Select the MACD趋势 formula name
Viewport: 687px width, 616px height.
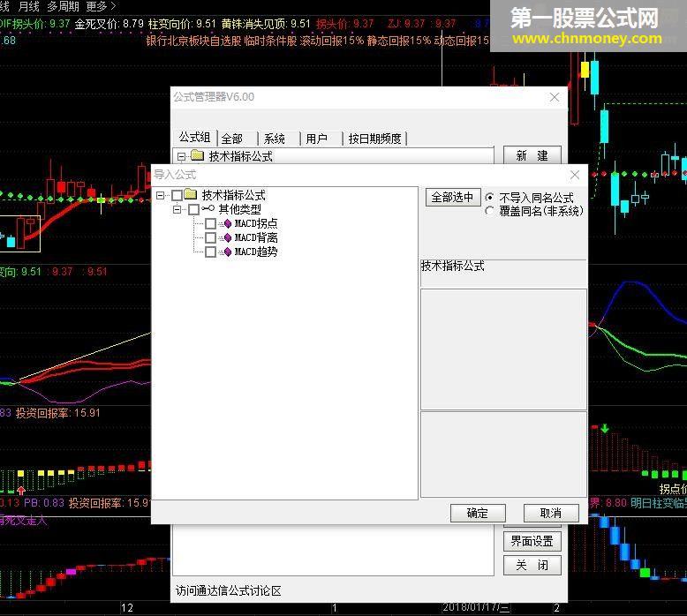(256, 252)
